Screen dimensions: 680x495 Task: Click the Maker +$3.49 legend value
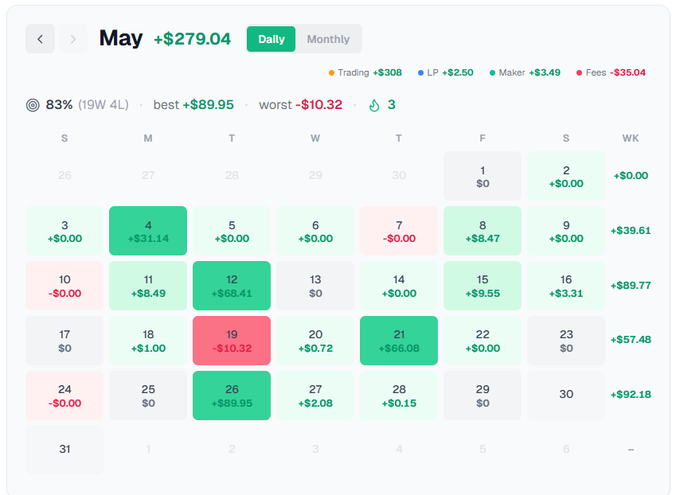(x=545, y=73)
